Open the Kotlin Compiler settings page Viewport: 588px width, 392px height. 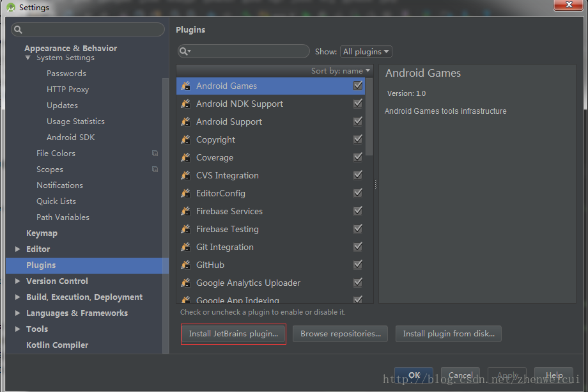tap(58, 345)
